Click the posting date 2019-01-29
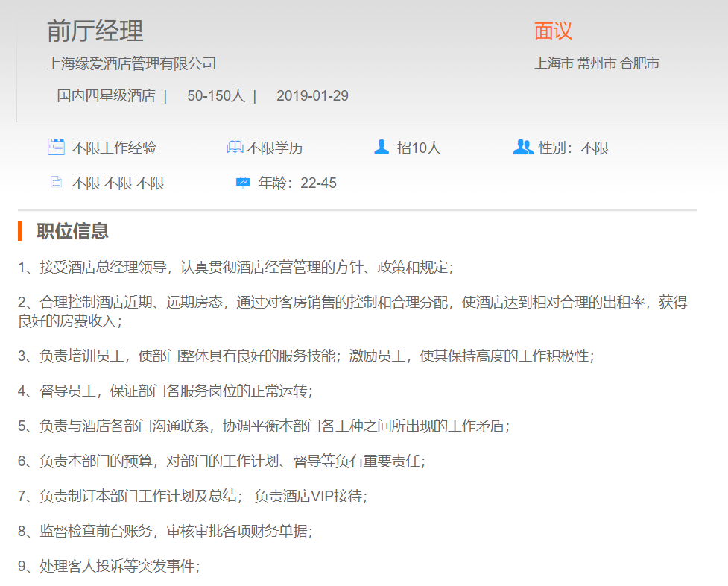This screenshot has height=586, width=728. (x=312, y=95)
